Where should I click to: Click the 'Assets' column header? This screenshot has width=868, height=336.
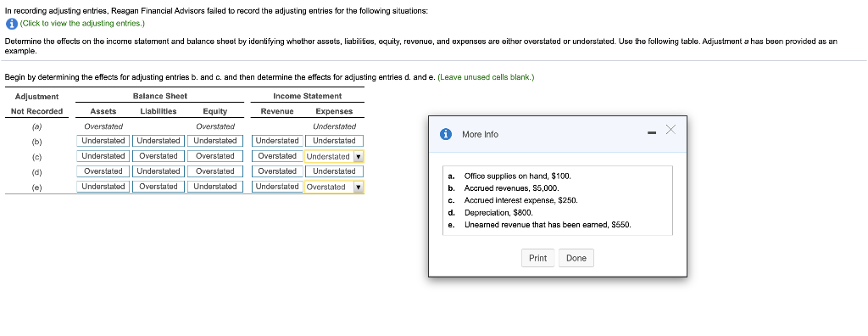pos(103,111)
